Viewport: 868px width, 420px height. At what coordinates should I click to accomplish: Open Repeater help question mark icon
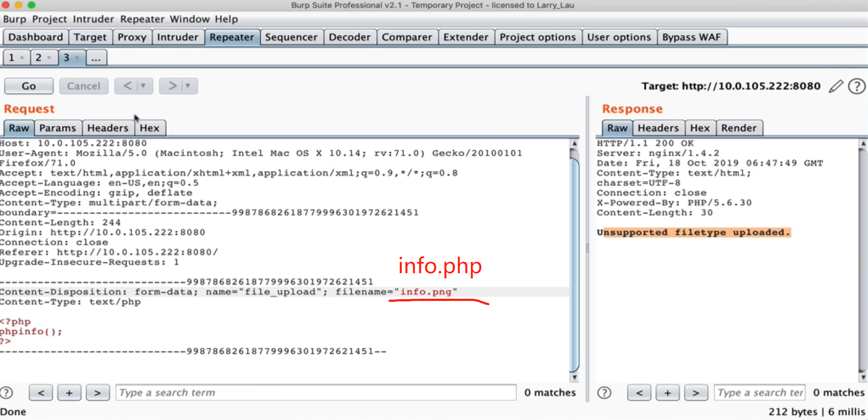click(857, 86)
